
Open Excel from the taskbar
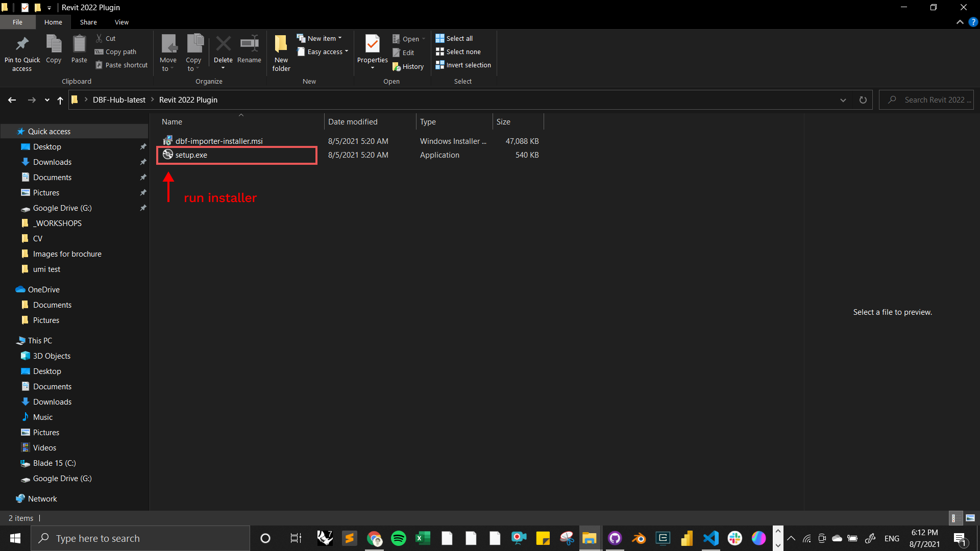pos(423,538)
